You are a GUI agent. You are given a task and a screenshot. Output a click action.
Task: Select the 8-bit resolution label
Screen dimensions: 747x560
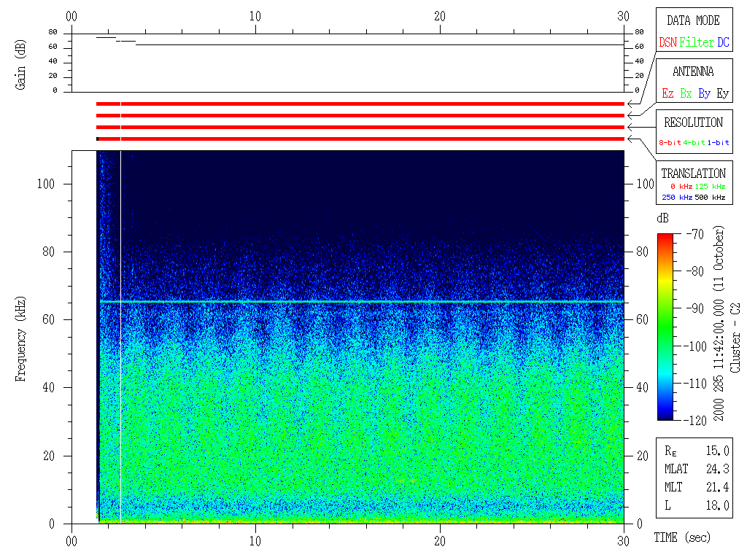coord(670,143)
